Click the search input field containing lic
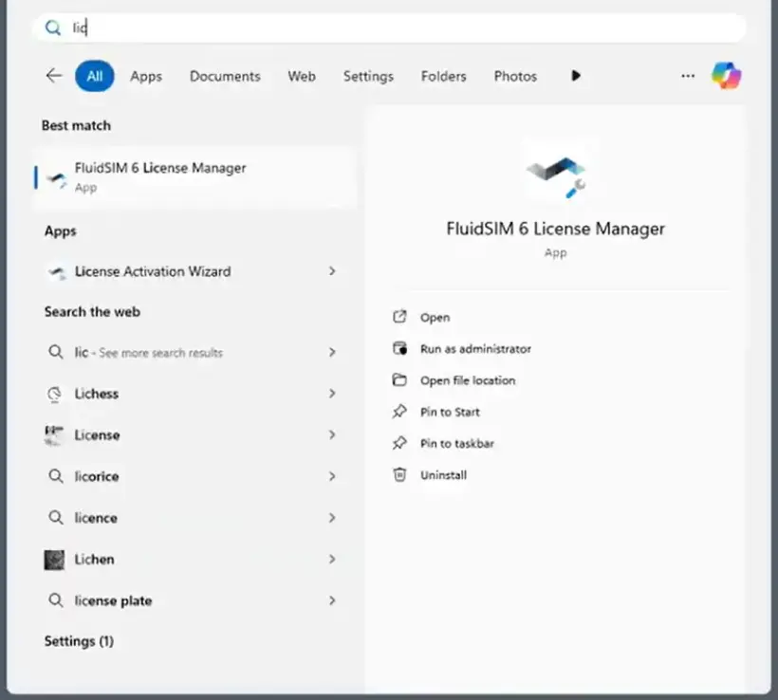This screenshot has width=778, height=700. 389,28
